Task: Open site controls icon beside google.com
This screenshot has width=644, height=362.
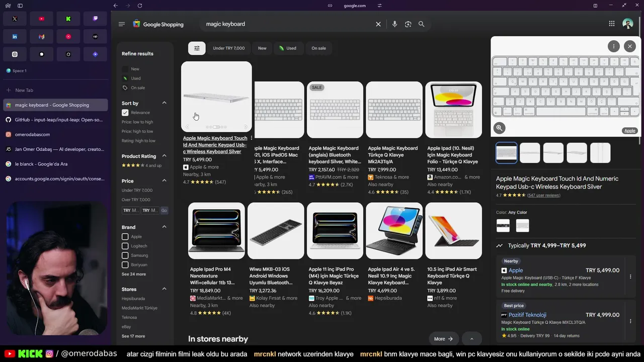Action: pos(379,6)
